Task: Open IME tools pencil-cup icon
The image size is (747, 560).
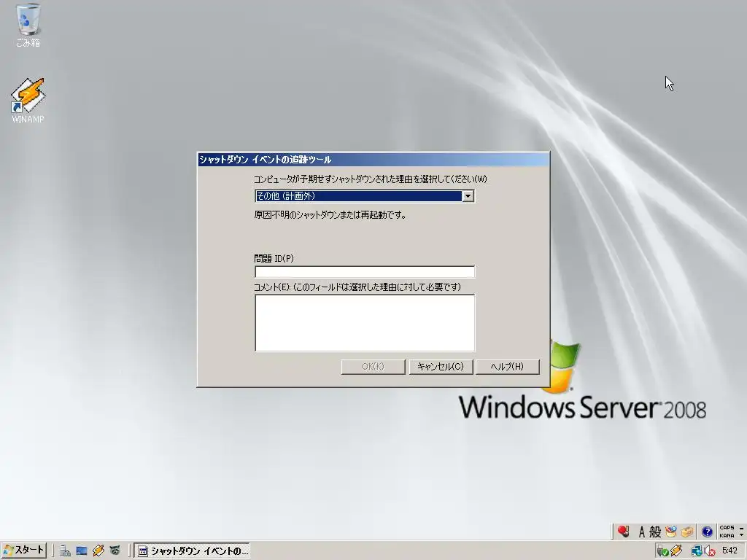Action: [x=671, y=532]
